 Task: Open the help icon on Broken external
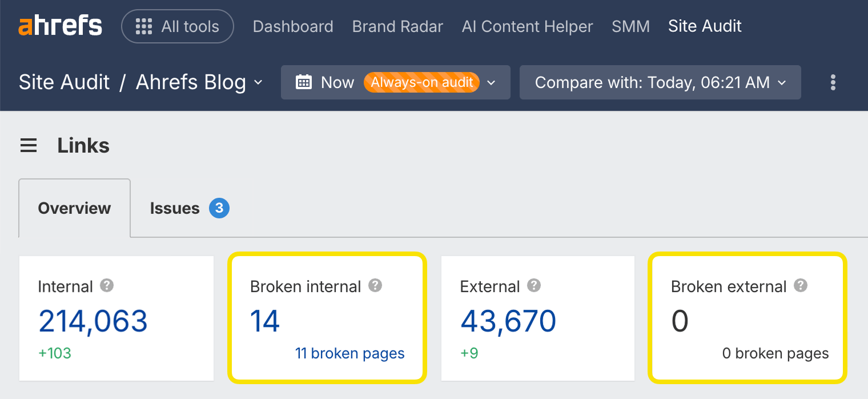801,286
